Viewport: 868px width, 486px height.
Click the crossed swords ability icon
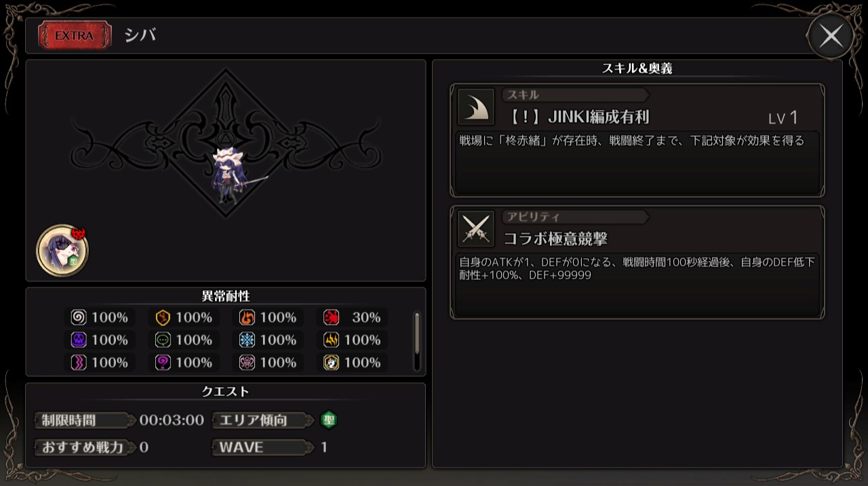(x=476, y=228)
